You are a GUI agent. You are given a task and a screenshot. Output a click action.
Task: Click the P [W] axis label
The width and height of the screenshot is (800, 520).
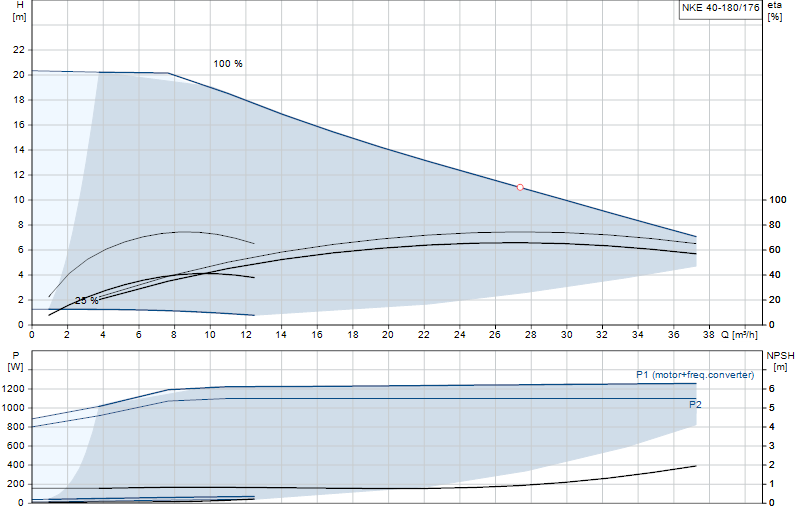pyautogui.click(x=15, y=361)
